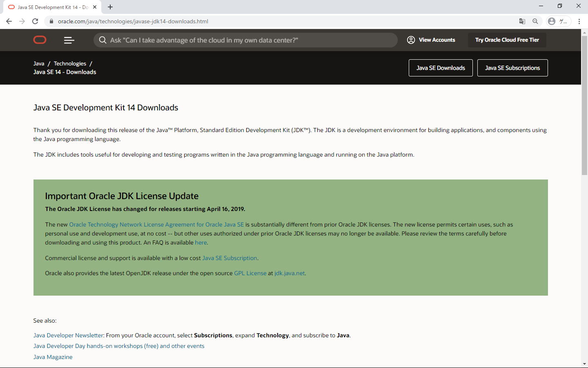Open Java SE Downloads button
The height and width of the screenshot is (368, 588).
pos(441,68)
